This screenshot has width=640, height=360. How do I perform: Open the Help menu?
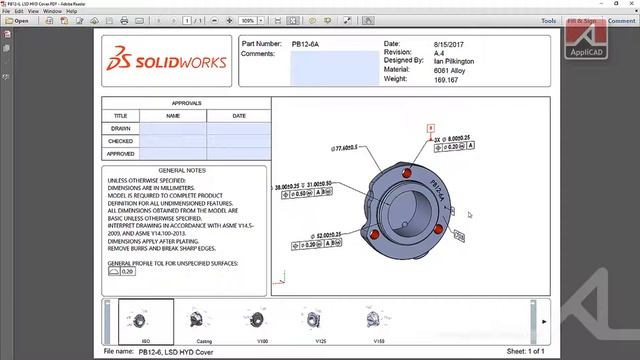tap(71, 11)
